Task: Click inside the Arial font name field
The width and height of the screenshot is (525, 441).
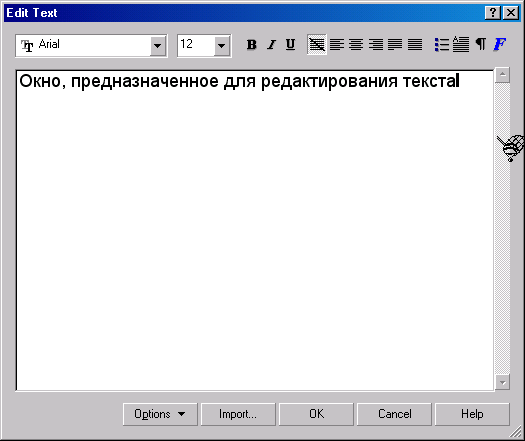Action: 84,46
